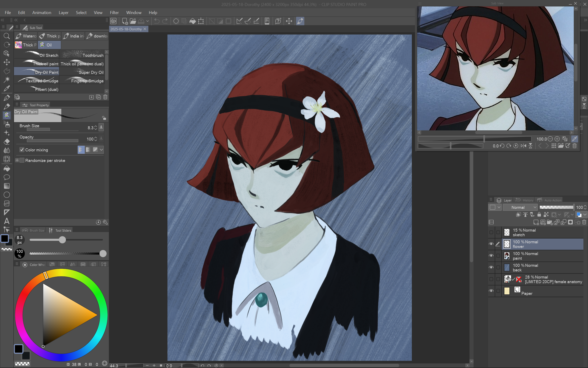Select the main black color swatch
This screenshot has height=368, width=588.
pos(18,348)
